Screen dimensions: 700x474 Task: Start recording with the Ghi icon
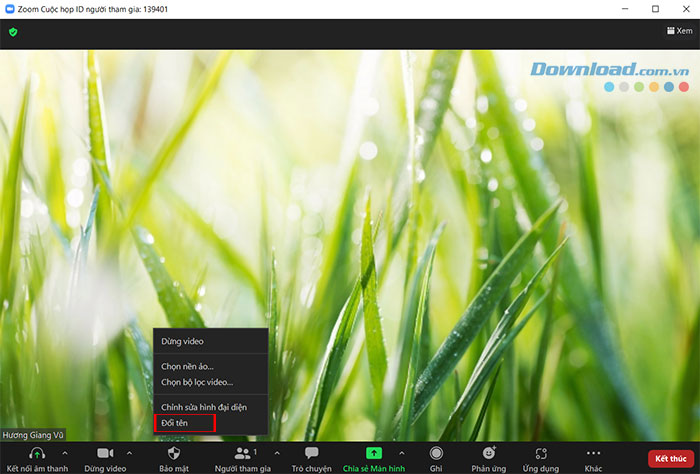[436, 454]
